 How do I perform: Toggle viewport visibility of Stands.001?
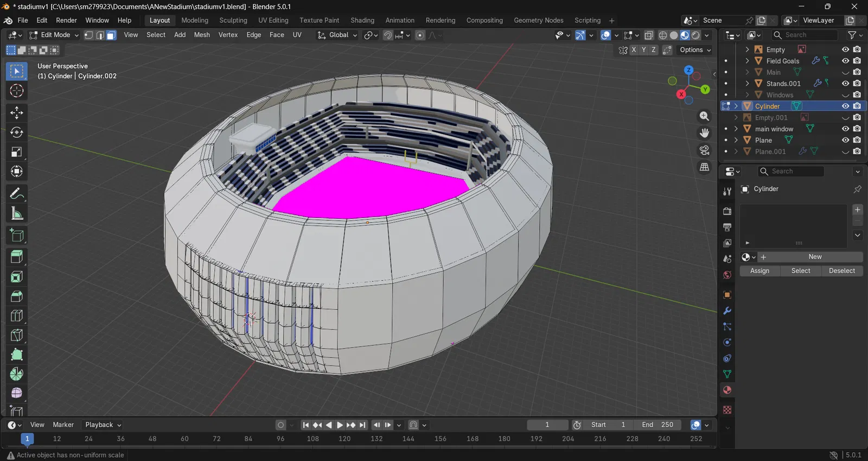[x=845, y=84]
